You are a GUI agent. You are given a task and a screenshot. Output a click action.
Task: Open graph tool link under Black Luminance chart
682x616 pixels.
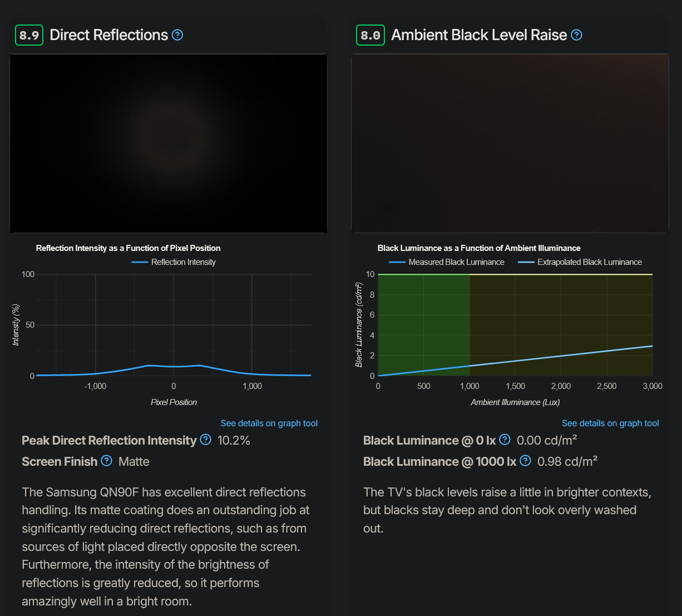click(610, 423)
